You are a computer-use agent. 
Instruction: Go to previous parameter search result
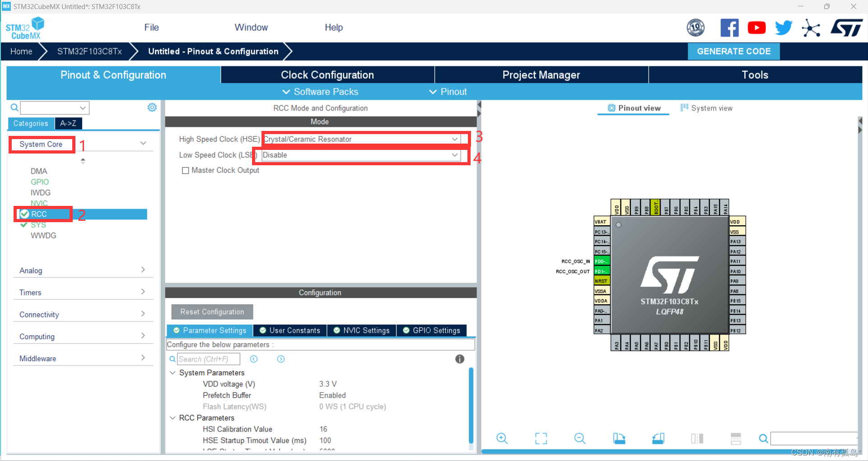pos(254,359)
